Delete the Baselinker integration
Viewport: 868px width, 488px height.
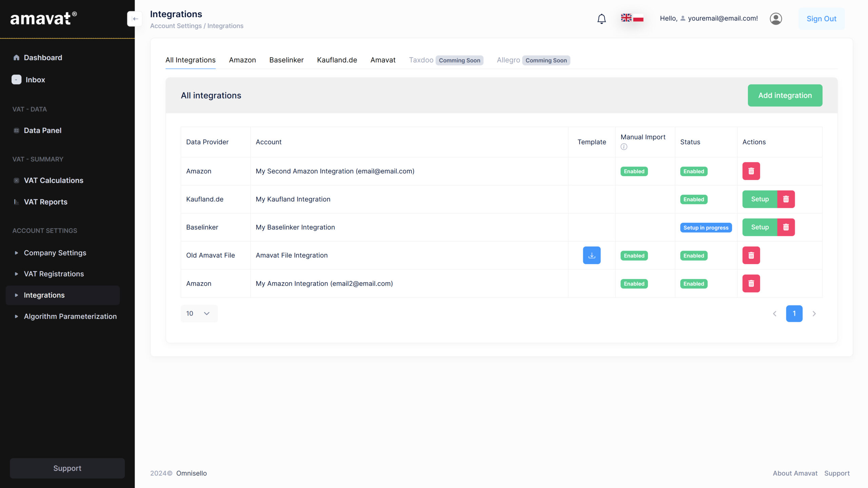pos(786,227)
